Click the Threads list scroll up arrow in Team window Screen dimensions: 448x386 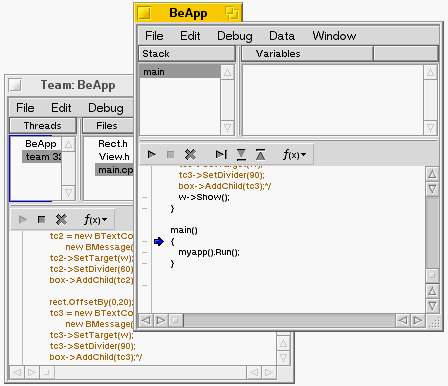[68, 144]
